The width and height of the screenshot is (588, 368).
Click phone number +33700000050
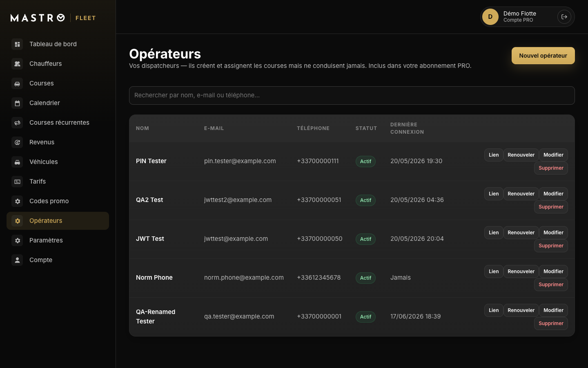coord(320,239)
